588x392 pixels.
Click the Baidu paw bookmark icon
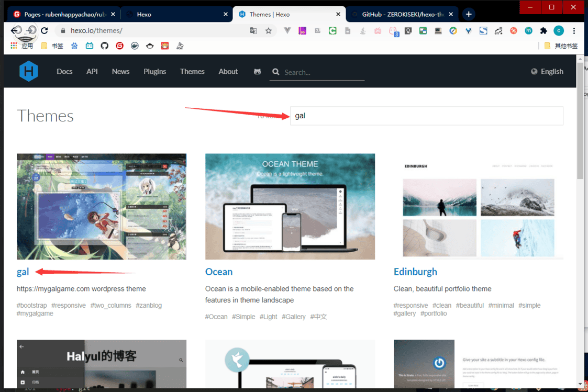coord(74,46)
